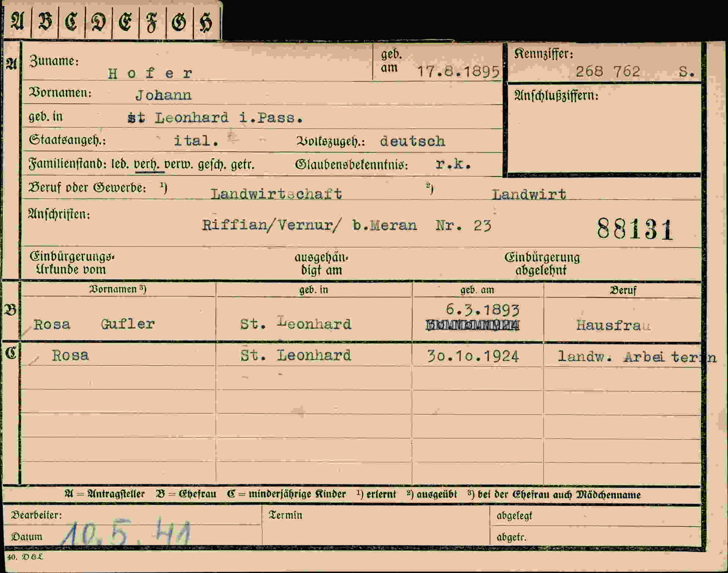Click Kennziffer value '268 762'

(608, 71)
